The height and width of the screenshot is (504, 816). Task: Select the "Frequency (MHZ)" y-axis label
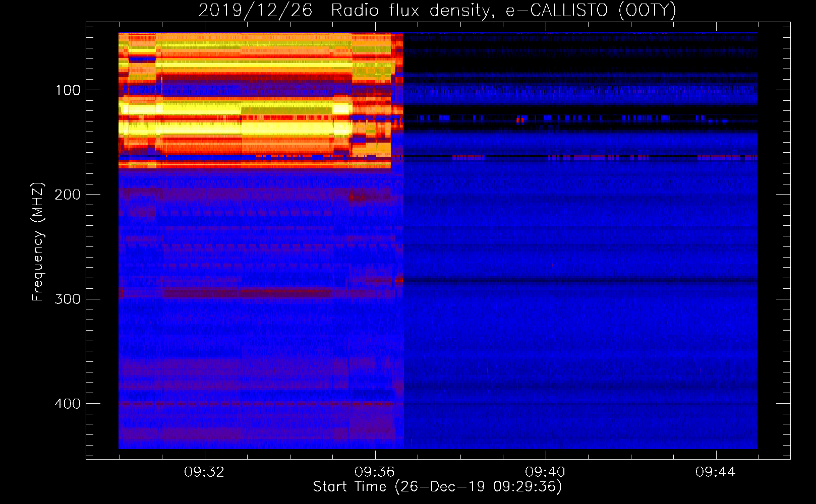38,242
